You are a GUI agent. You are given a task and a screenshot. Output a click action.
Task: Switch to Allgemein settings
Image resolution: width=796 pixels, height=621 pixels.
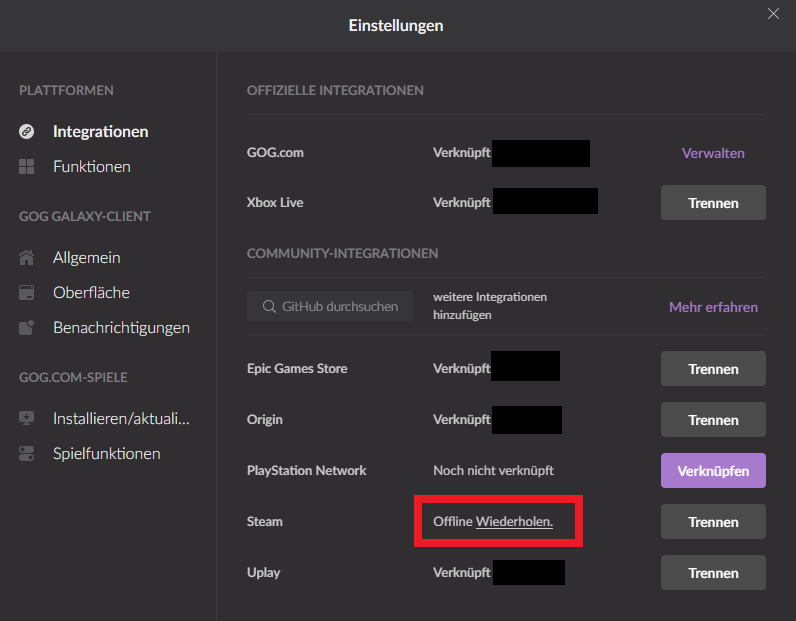[87, 257]
